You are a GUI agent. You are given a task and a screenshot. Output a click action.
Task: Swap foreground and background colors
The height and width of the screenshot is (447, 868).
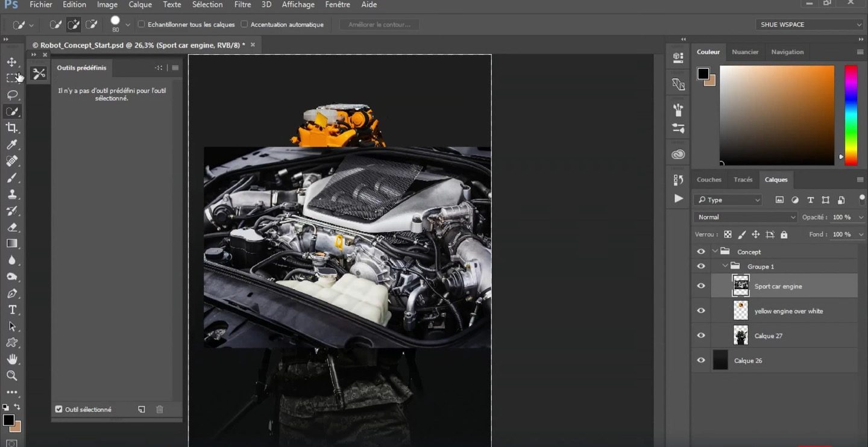[x=17, y=407]
